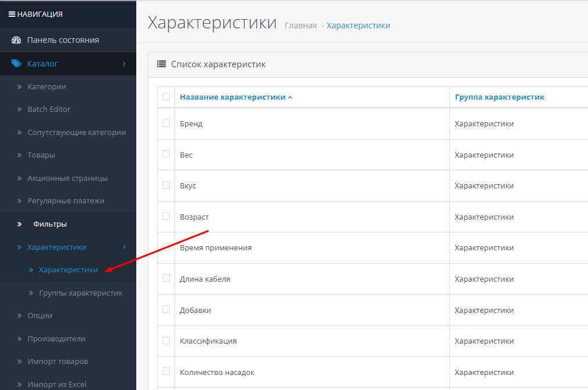Check the box for Бренд row
Viewport: 588px width, 390px height.
click(x=166, y=123)
